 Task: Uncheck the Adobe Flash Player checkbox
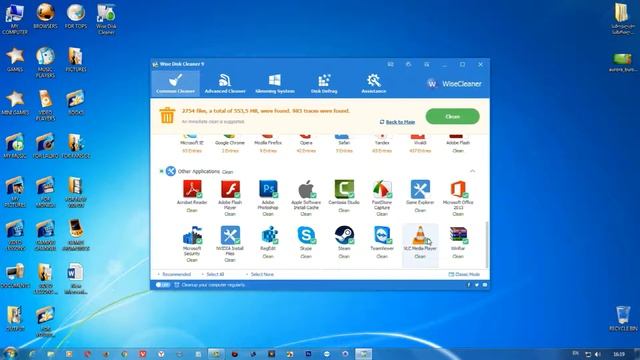pyautogui.click(x=237, y=196)
